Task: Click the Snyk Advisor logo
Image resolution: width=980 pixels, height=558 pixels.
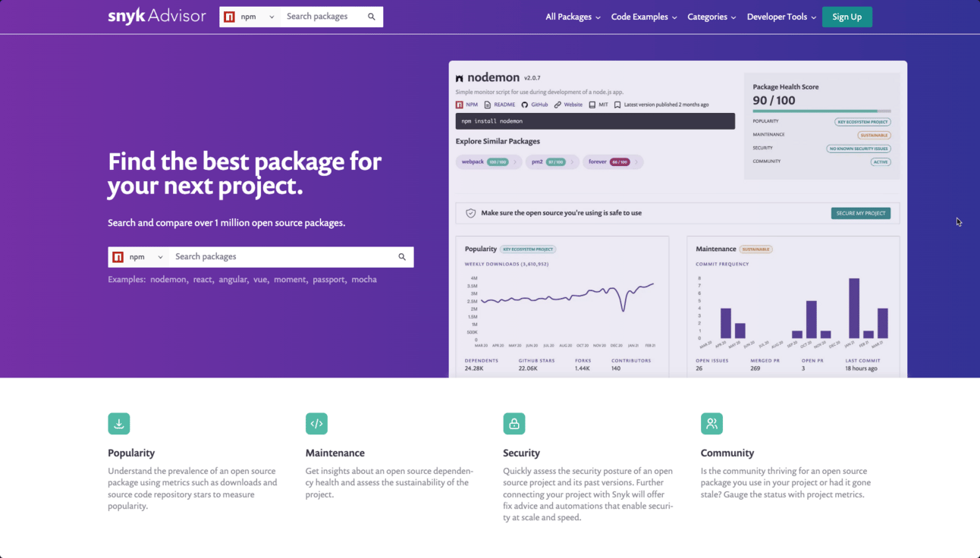Action: [157, 17]
